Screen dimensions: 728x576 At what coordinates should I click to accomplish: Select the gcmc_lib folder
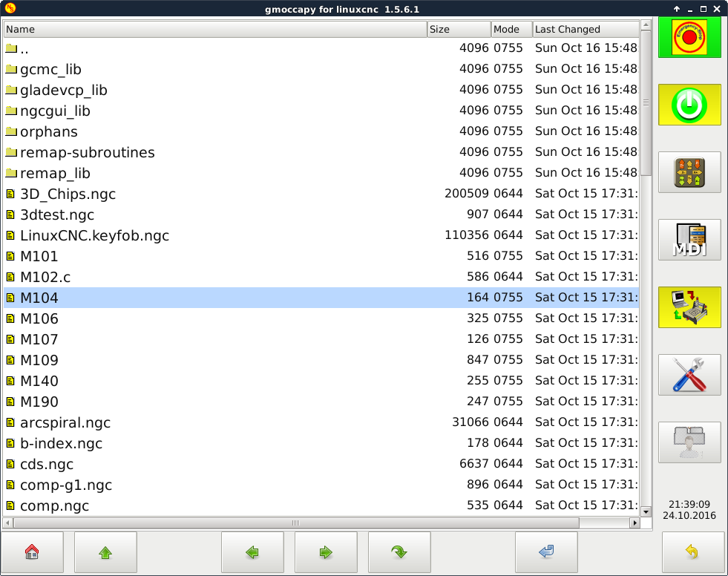tap(321, 69)
